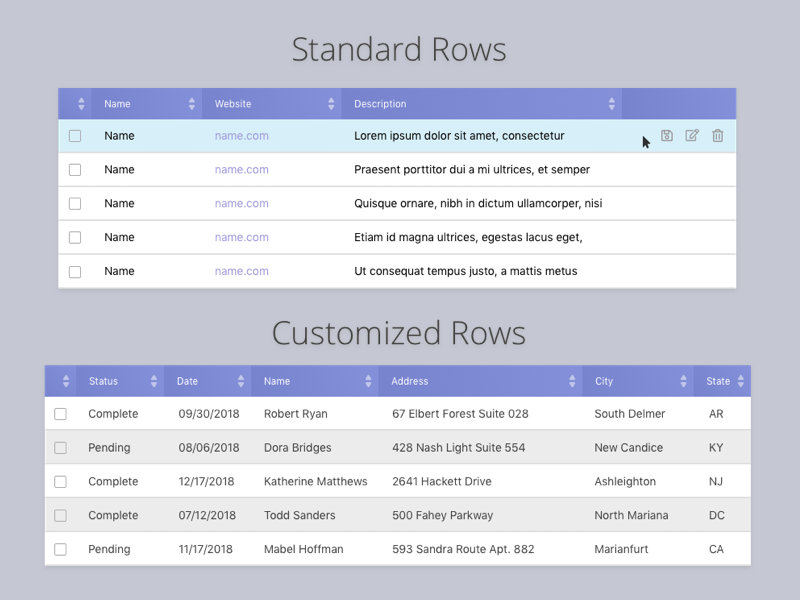The width and height of the screenshot is (800, 600).
Task: Sort by City column arrows
Action: [684, 381]
